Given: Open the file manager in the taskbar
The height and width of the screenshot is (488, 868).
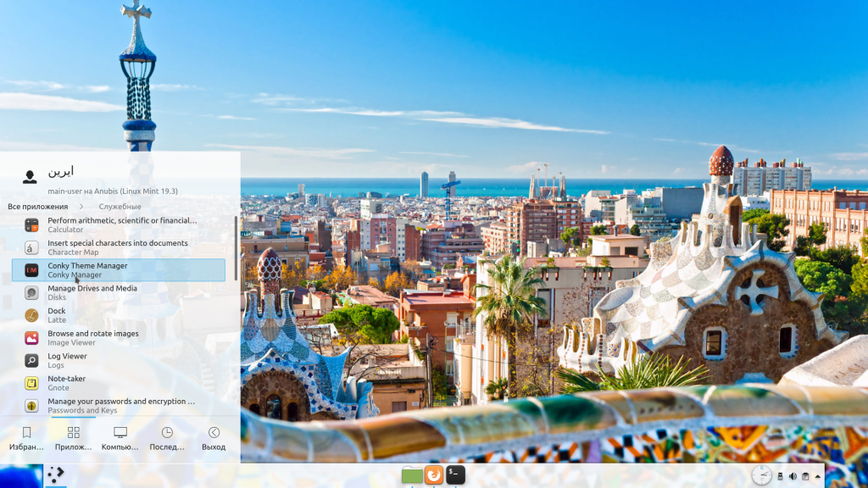Looking at the screenshot, I should 412,475.
